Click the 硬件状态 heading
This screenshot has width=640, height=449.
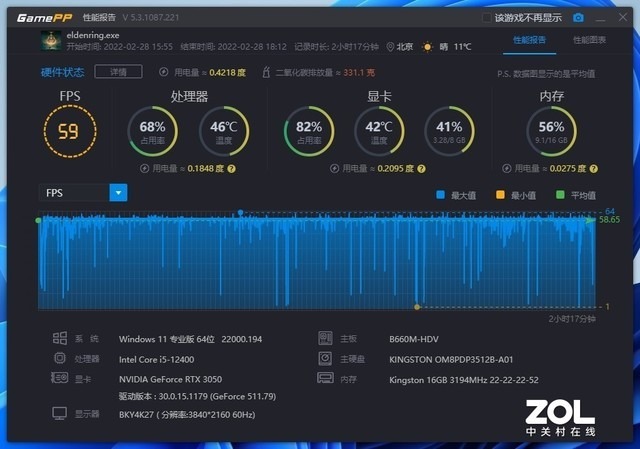click(x=62, y=72)
